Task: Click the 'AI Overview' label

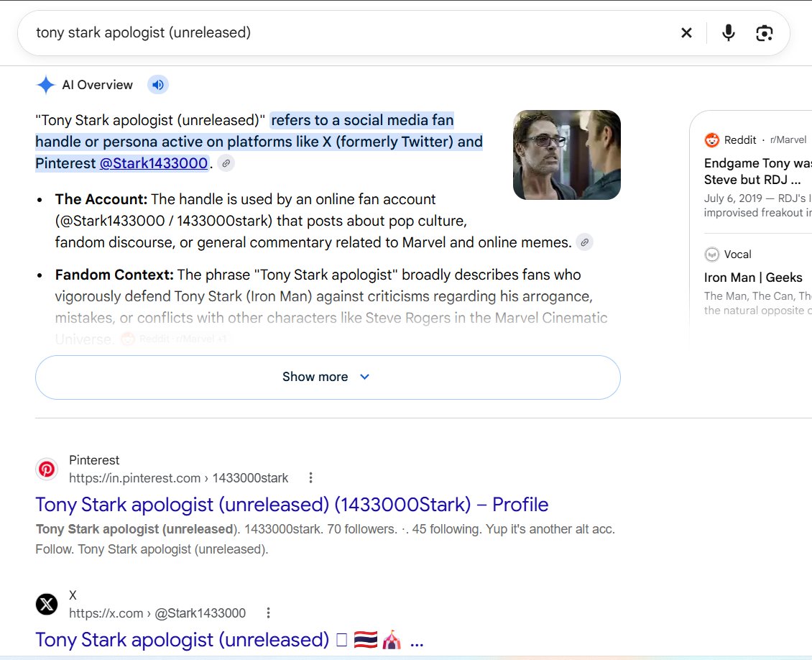Action: 97,85
